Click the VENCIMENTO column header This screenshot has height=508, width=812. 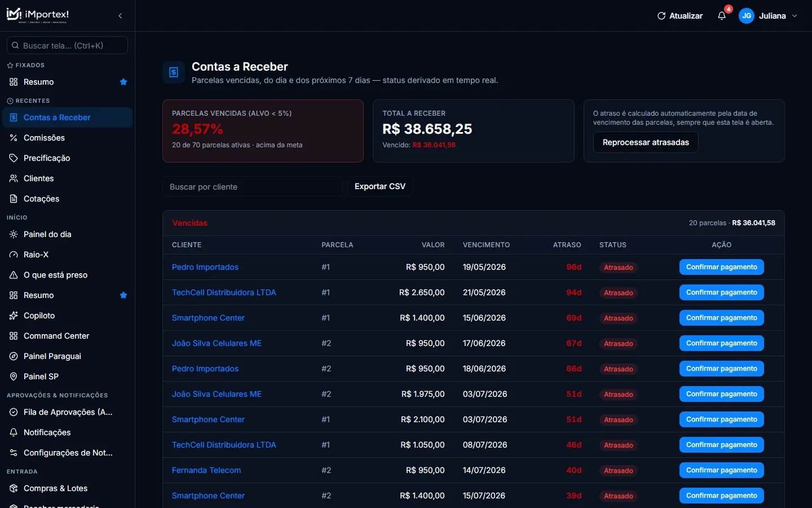[486, 245]
